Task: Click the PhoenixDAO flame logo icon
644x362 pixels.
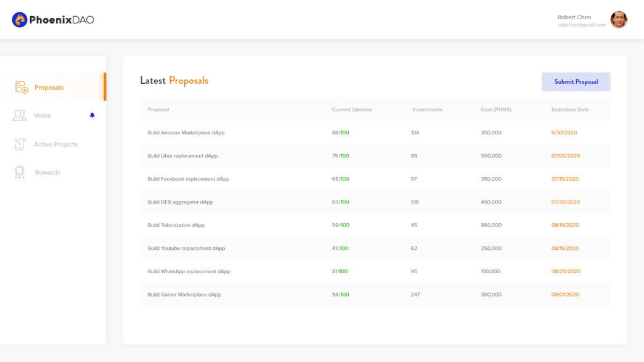Action: (x=19, y=20)
